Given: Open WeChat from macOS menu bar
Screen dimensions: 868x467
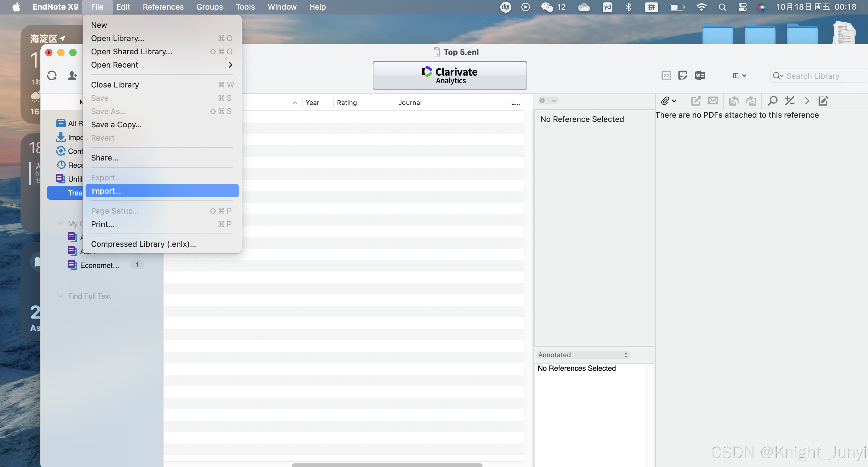Looking at the screenshot, I should click(x=547, y=7).
